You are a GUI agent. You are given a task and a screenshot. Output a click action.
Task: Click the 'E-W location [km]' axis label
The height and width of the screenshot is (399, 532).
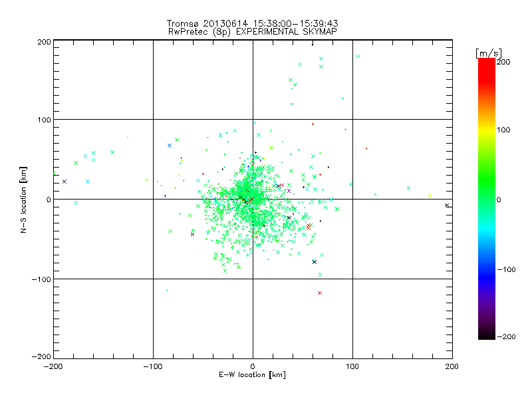tap(252, 375)
